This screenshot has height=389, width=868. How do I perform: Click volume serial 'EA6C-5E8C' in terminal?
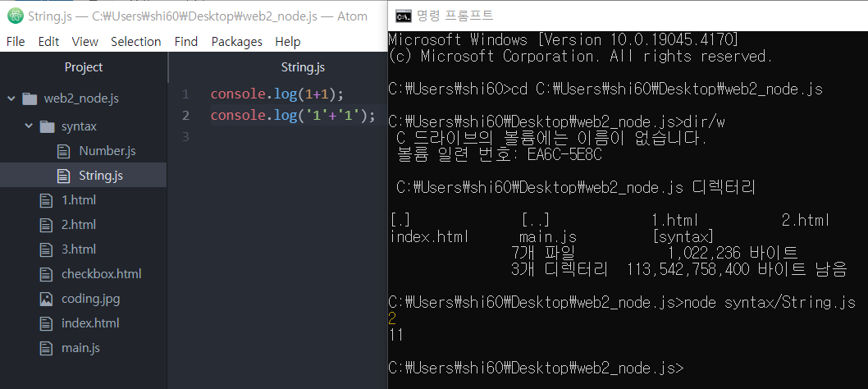(564, 155)
